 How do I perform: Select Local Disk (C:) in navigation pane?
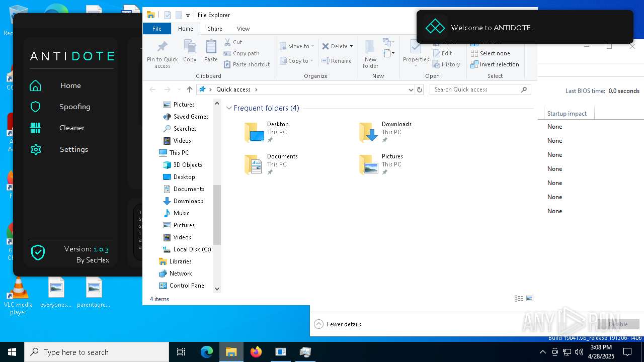point(187,249)
